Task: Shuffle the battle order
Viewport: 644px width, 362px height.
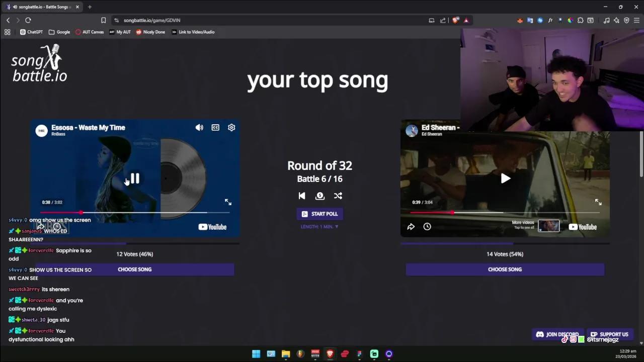Action: tap(338, 196)
